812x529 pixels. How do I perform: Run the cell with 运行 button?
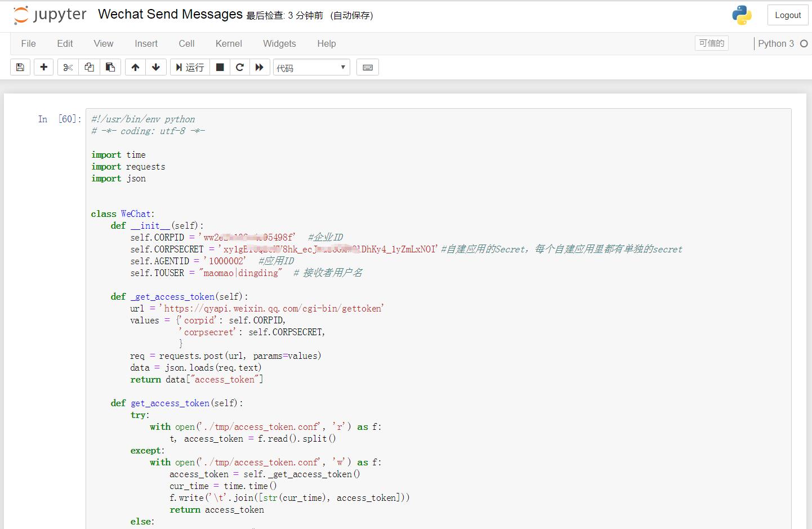coord(190,68)
